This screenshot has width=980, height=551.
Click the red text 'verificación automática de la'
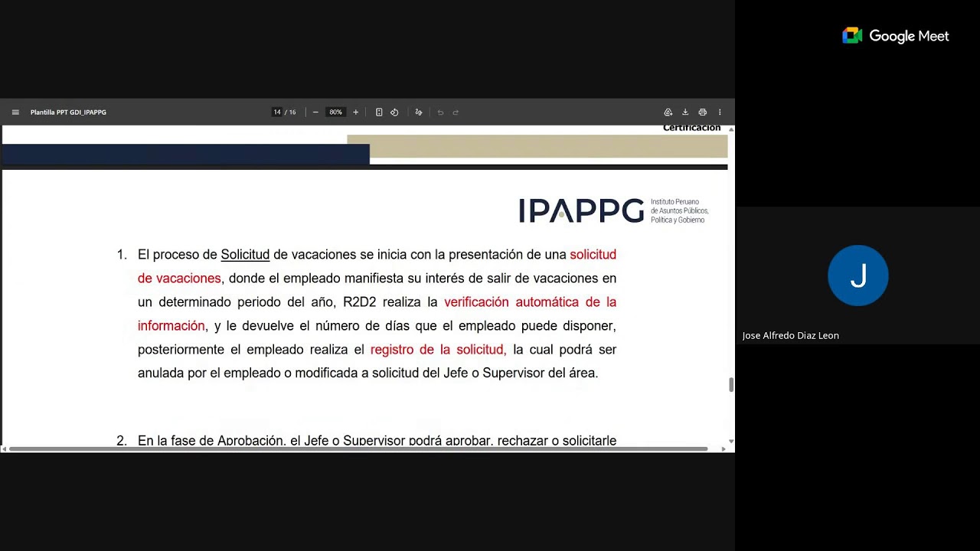[530, 302]
